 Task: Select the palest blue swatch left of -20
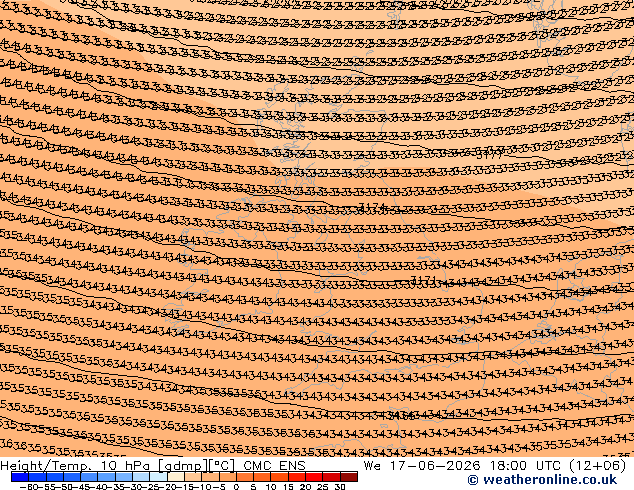tap(158, 477)
